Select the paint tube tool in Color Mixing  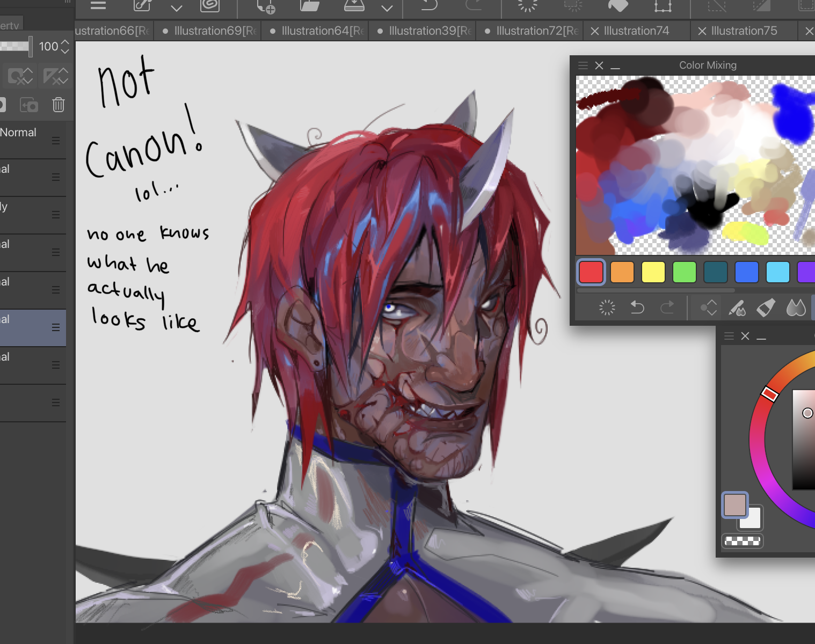point(766,308)
